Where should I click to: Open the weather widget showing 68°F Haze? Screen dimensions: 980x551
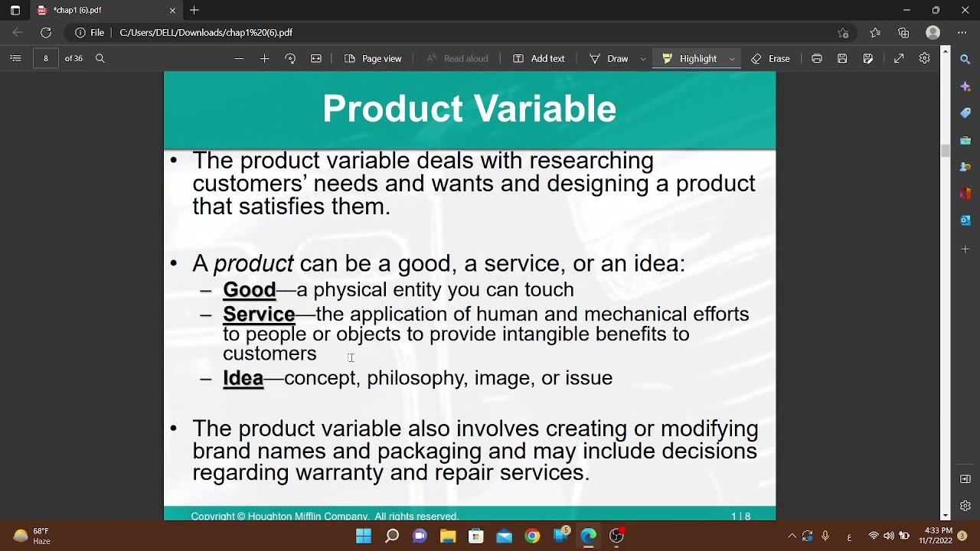32,536
